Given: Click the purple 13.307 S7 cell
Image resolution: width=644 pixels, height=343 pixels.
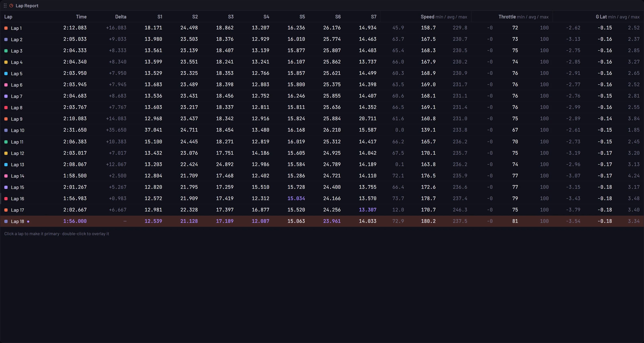Looking at the screenshot, I should (367, 210).
